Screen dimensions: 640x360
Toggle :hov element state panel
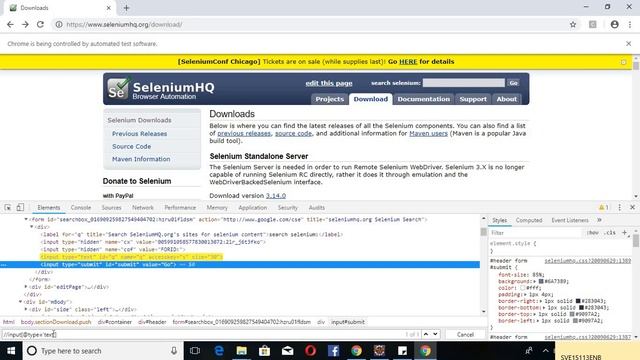pyautogui.click(x=593, y=233)
